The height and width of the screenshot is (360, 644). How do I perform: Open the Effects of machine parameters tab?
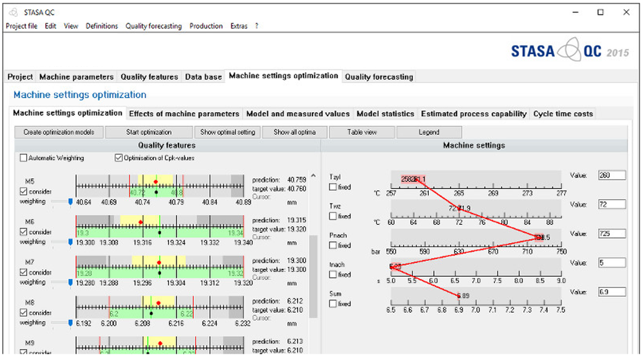point(184,114)
